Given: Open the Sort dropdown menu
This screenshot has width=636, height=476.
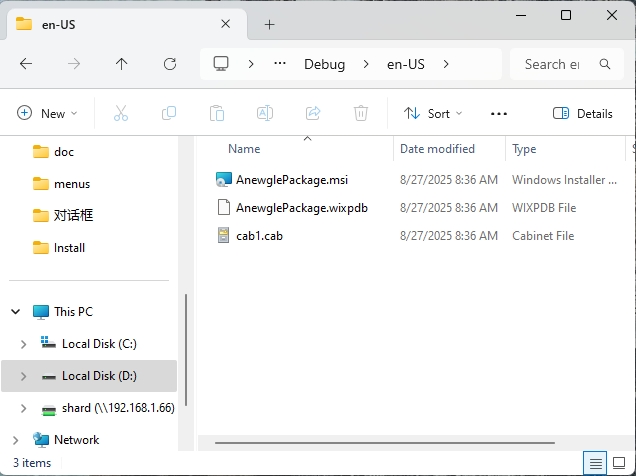Looking at the screenshot, I should pos(432,114).
